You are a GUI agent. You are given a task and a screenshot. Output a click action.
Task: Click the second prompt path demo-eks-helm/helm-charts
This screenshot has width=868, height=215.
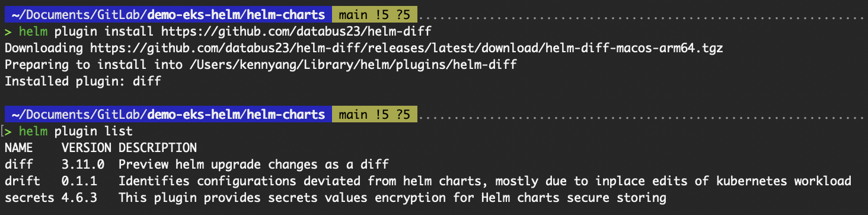pyautogui.click(x=237, y=114)
